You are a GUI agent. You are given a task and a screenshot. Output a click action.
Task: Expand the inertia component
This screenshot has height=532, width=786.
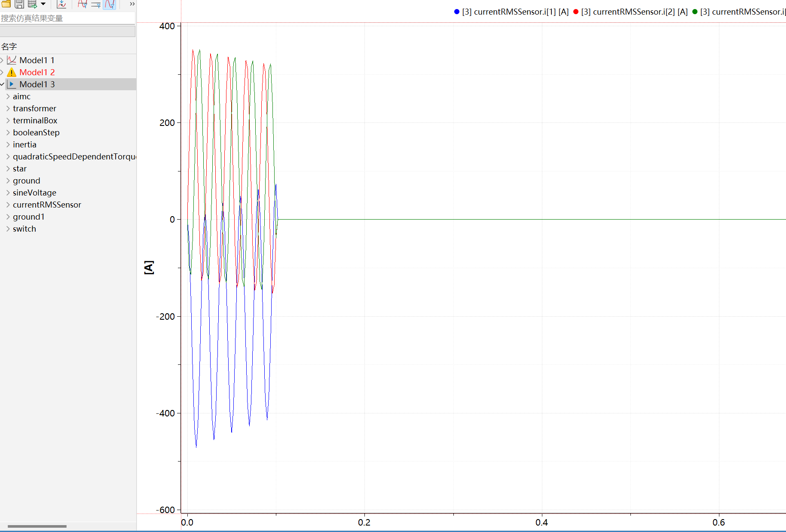pos(8,144)
